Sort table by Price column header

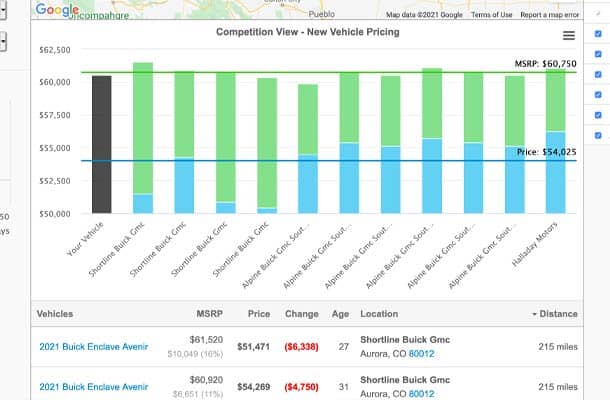(259, 314)
